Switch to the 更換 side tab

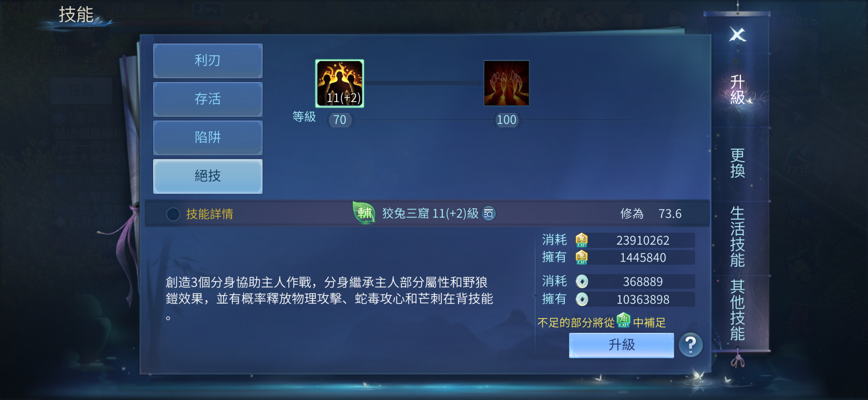[737, 163]
